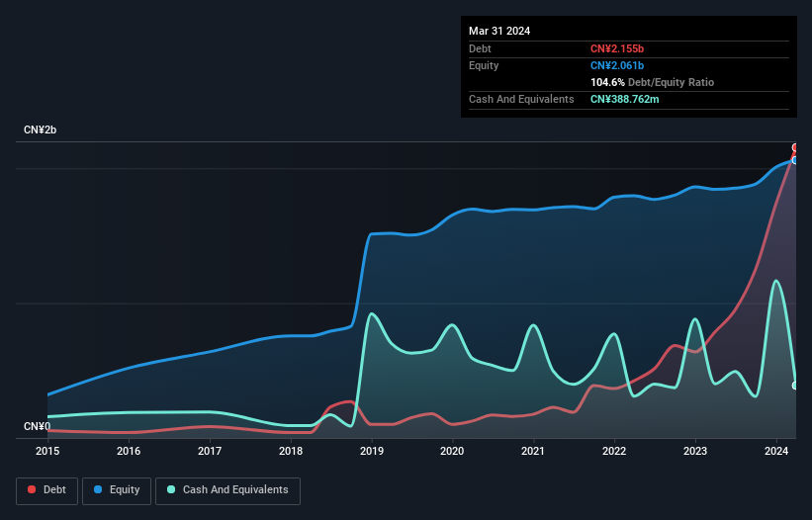Click the CN¥0 y-axis label
The width and height of the screenshot is (812, 520).
coord(38,426)
